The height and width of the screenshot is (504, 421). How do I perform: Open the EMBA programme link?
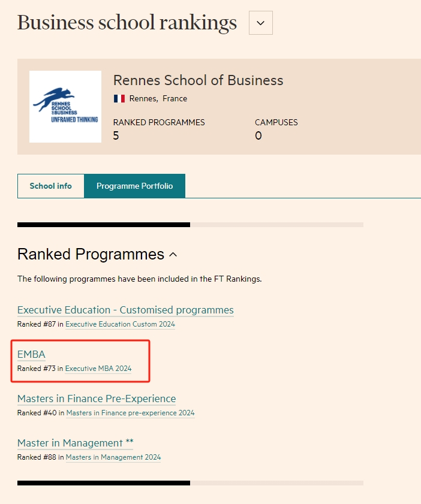pos(31,354)
